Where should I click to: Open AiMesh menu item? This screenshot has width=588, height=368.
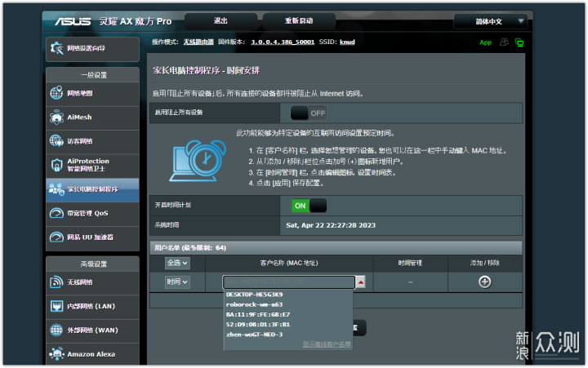[x=92, y=117]
